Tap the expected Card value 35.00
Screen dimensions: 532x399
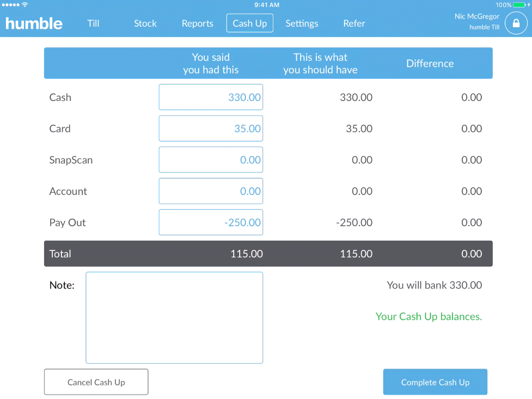(x=359, y=128)
